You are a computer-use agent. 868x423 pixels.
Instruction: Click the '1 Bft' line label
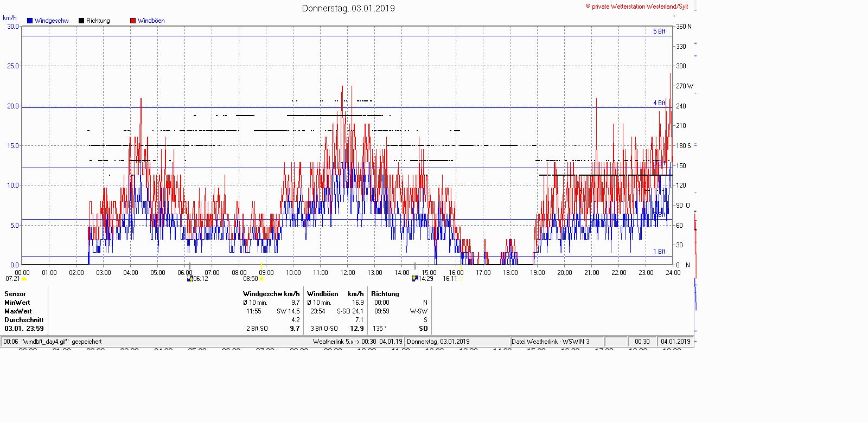point(659,252)
